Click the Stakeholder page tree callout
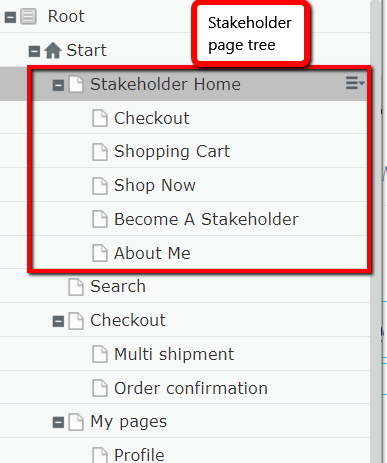This screenshot has height=463, width=387. pyautogui.click(x=251, y=33)
